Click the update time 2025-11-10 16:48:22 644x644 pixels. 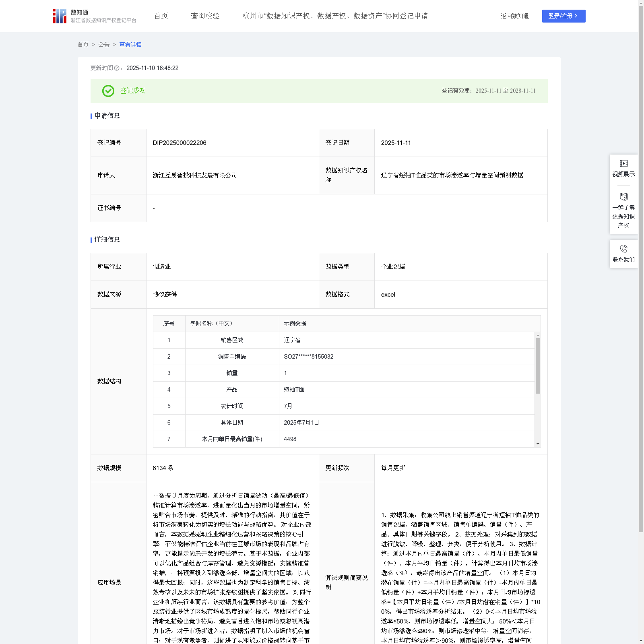pos(153,68)
